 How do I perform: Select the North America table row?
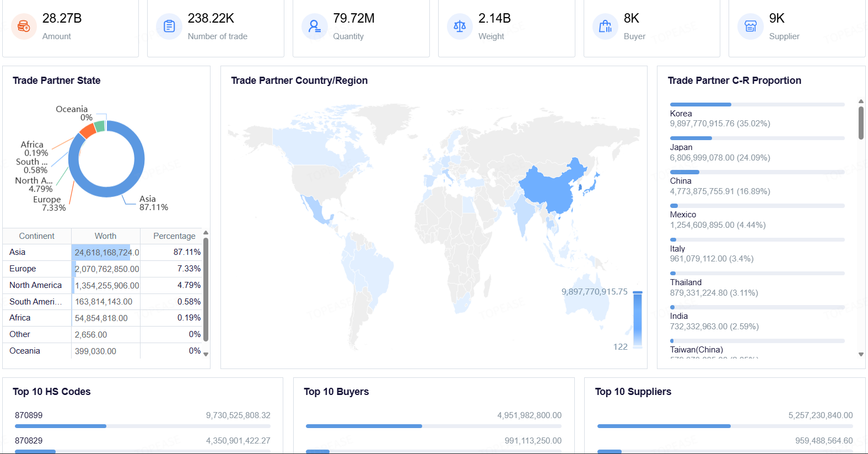pyautogui.click(x=103, y=285)
